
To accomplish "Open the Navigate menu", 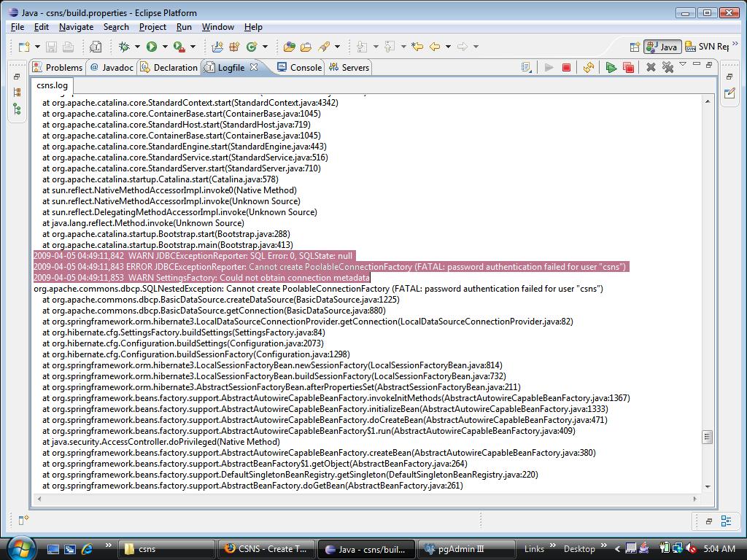I will tap(76, 27).
